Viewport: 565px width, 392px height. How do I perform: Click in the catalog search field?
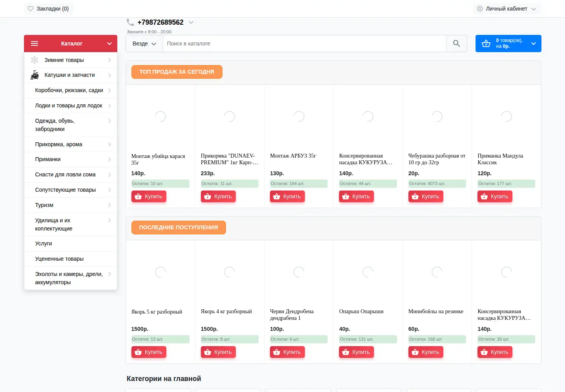point(304,44)
